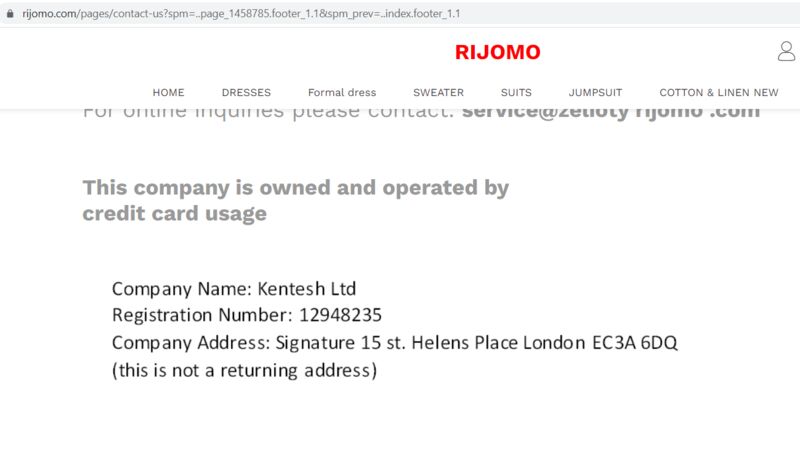The width and height of the screenshot is (800, 463).
Task: Click the URL in the address bar
Action: point(241,14)
